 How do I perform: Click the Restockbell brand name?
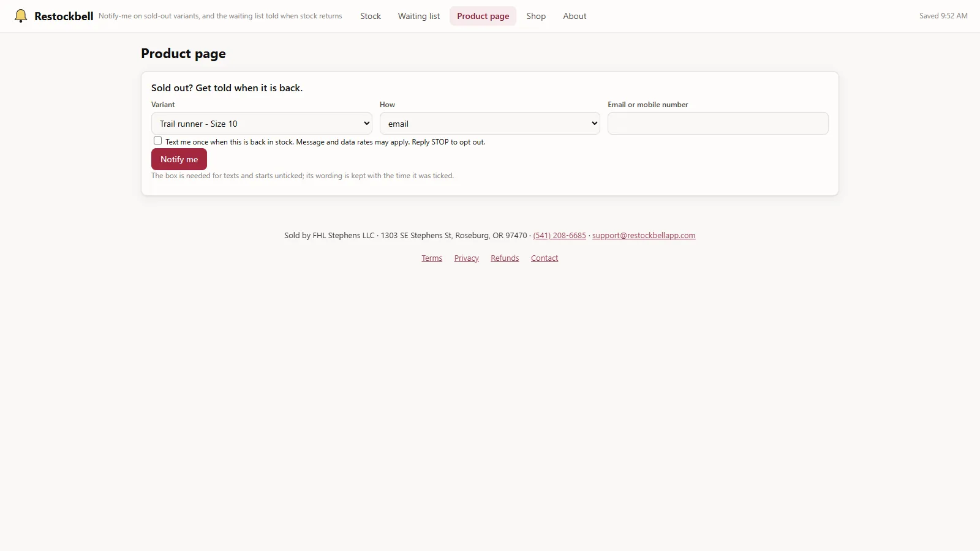click(x=64, y=16)
